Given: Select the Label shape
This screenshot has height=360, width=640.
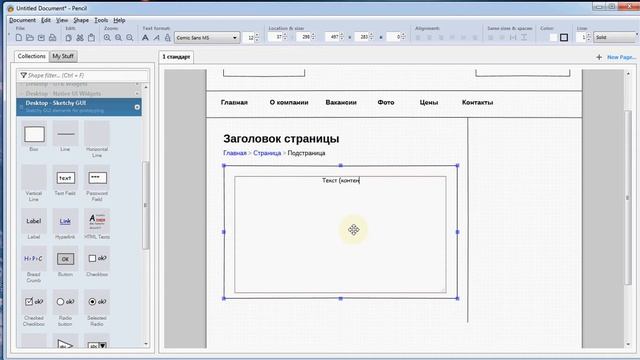Looking at the screenshot, I should [x=34, y=224].
